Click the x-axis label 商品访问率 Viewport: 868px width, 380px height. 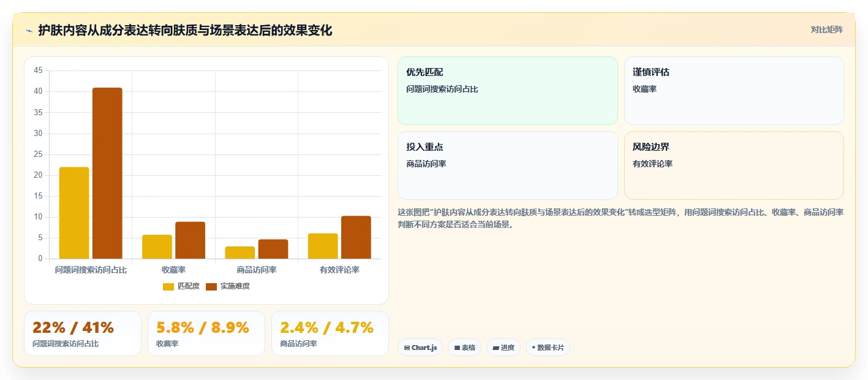click(x=257, y=270)
